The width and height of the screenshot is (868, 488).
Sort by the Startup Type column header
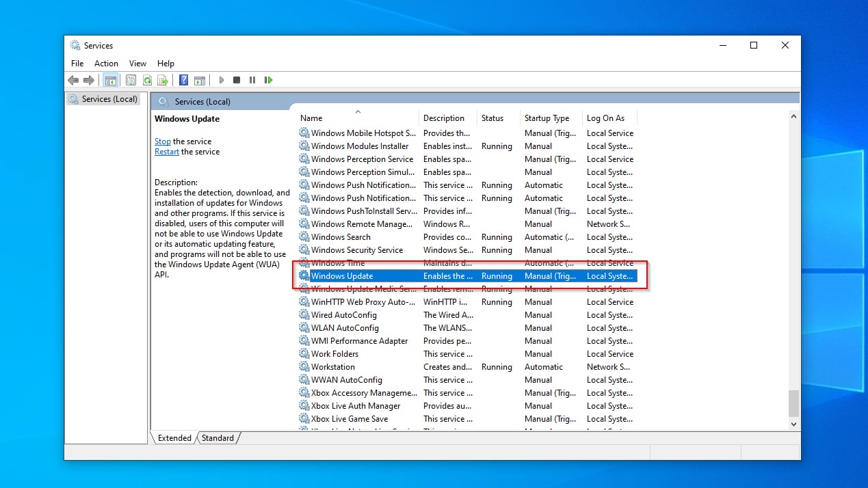pos(547,118)
